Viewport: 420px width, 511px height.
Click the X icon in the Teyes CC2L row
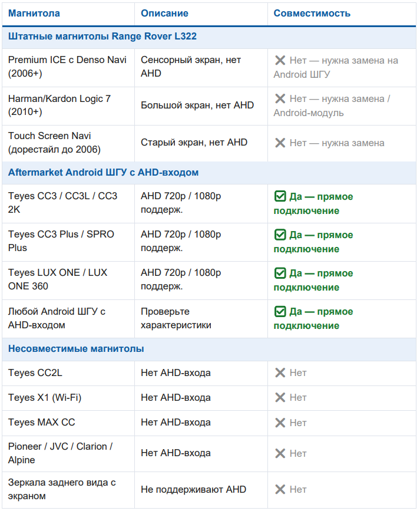click(x=280, y=372)
